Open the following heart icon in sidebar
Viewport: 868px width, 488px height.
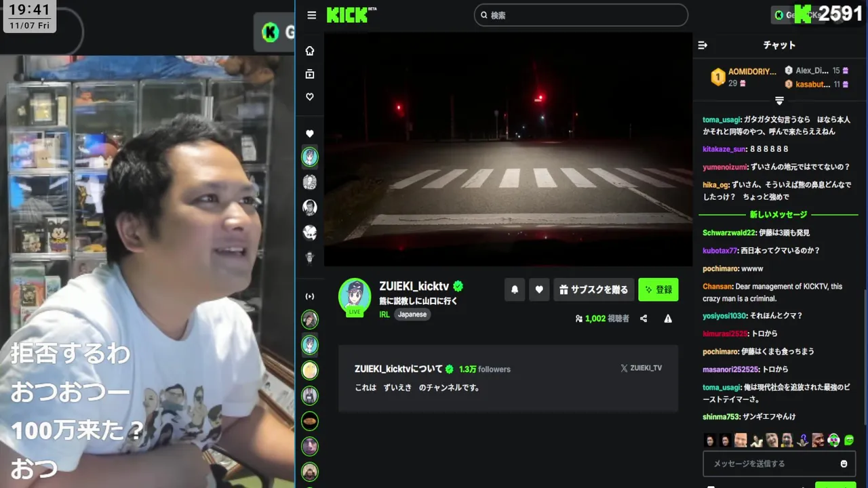(310, 97)
